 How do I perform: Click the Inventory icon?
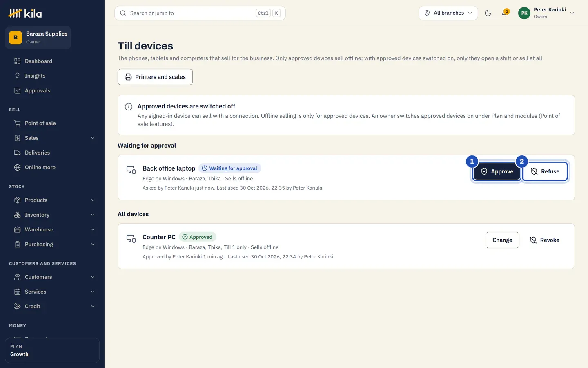(x=17, y=215)
